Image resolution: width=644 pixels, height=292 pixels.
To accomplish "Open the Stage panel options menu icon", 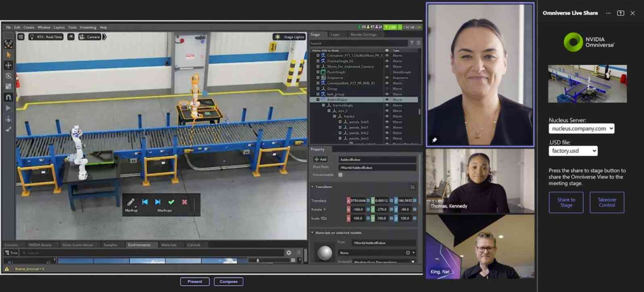I will 419,43.
